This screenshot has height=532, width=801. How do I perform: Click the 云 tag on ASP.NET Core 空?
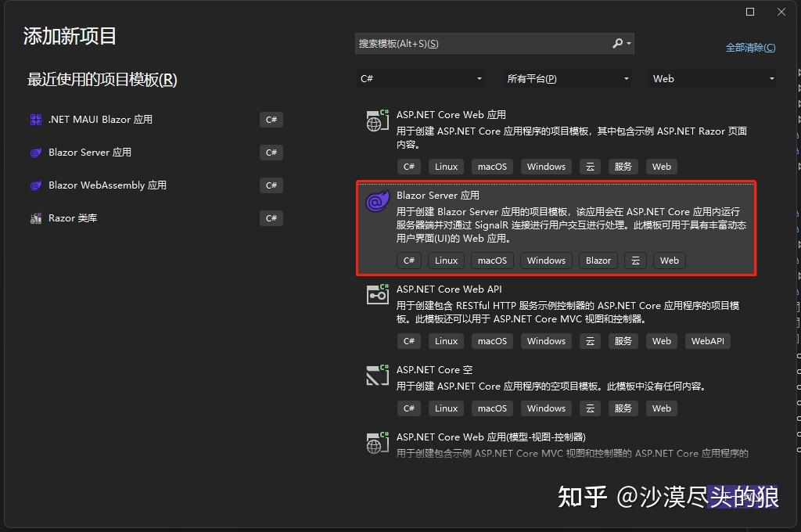pyautogui.click(x=590, y=408)
